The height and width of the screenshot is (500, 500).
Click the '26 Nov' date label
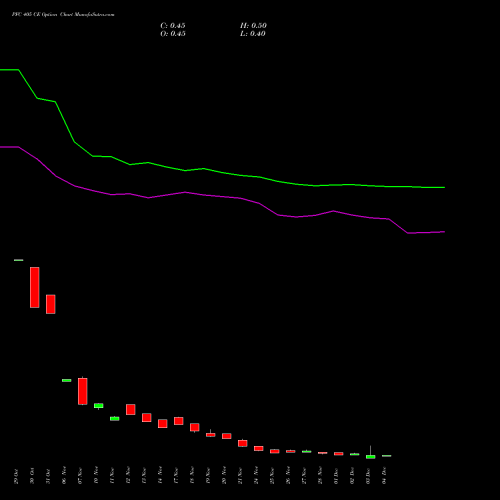pos(288,476)
